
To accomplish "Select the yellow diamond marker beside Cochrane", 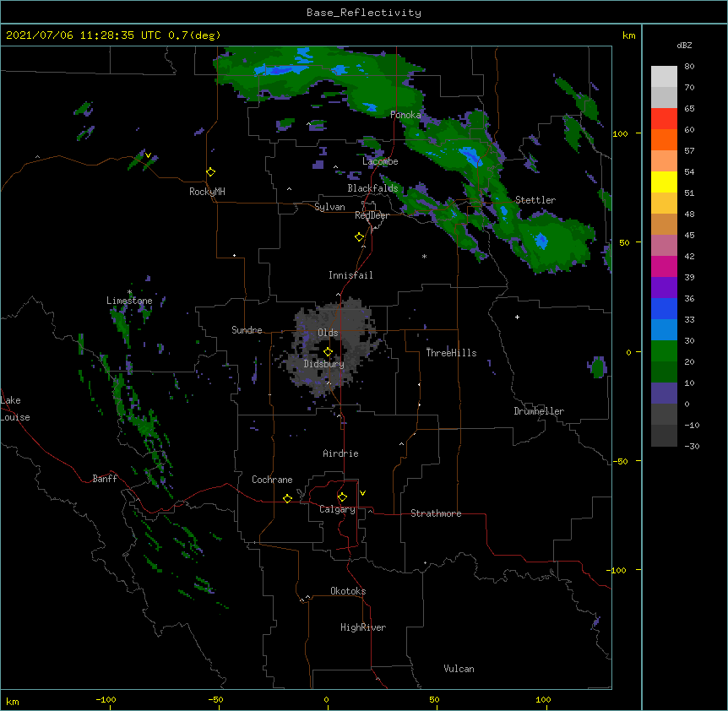I will (287, 498).
